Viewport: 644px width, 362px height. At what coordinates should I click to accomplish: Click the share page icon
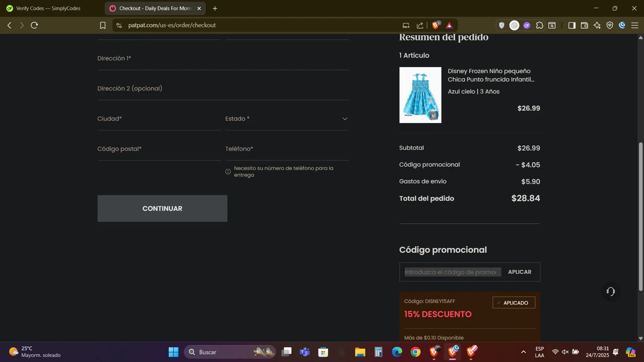420,25
